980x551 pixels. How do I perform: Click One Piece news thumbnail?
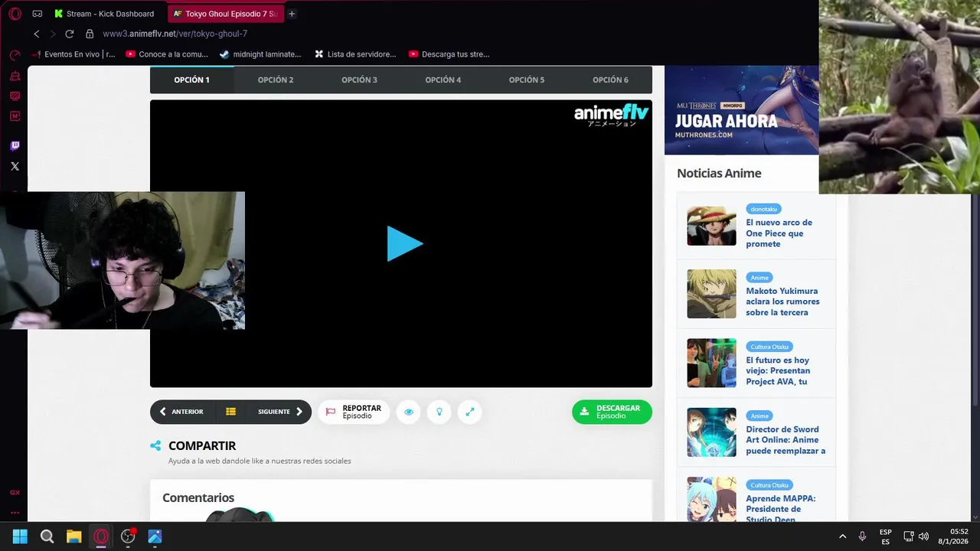coord(711,226)
